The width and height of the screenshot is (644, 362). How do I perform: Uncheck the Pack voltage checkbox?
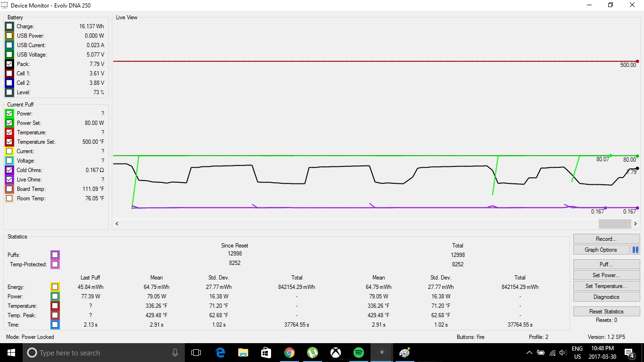(9, 64)
